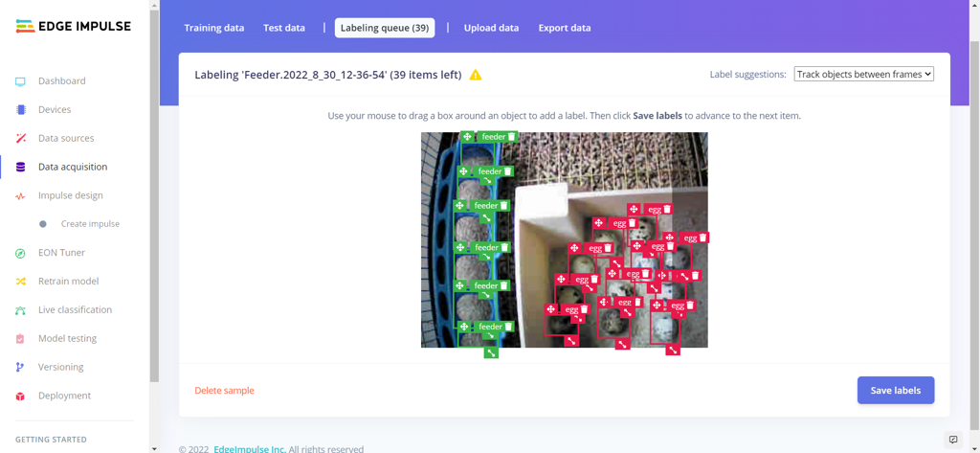The height and width of the screenshot is (453, 980).
Task: Click the sidebar scrollbar down arrow
Action: (154, 447)
